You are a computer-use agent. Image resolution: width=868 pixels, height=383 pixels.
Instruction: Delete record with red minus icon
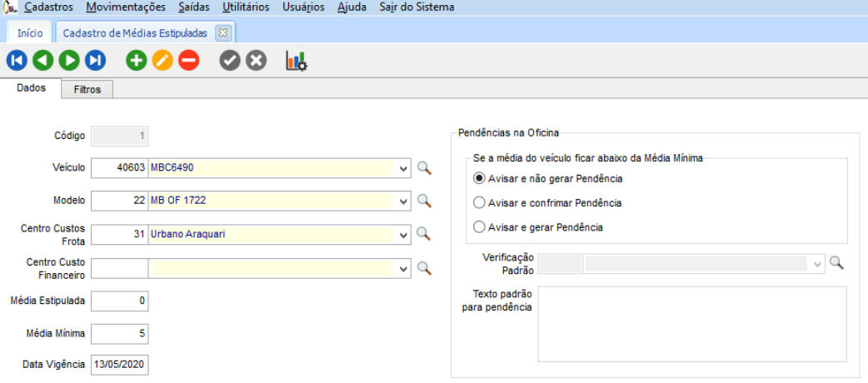point(189,60)
